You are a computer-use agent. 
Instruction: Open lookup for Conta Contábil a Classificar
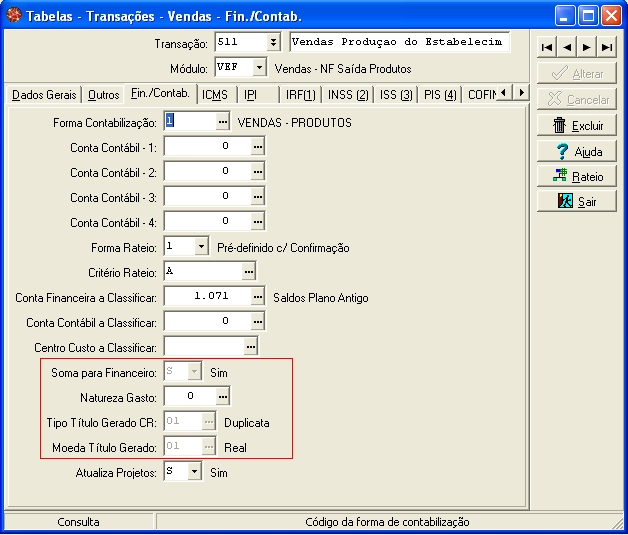point(258,322)
